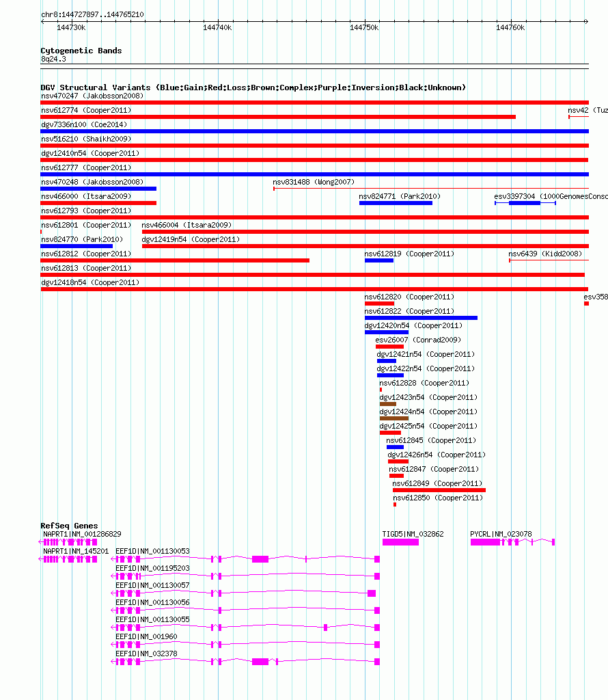Click the dgv12419n54 (Cooper2011) label
This screenshot has height=700, width=608.
coord(191,239)
